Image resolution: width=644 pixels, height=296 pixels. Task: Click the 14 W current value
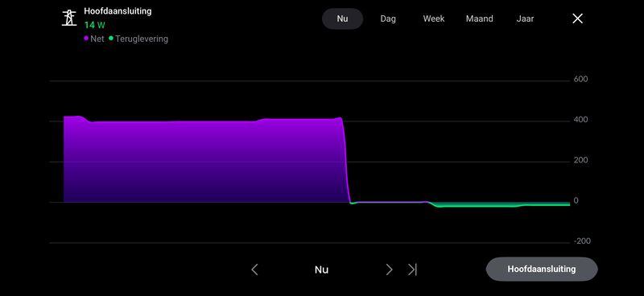tap(94, 25)
